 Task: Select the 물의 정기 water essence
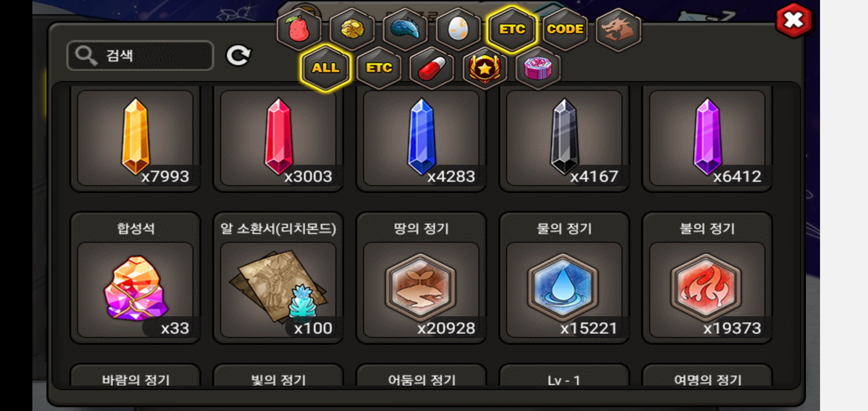564,278
